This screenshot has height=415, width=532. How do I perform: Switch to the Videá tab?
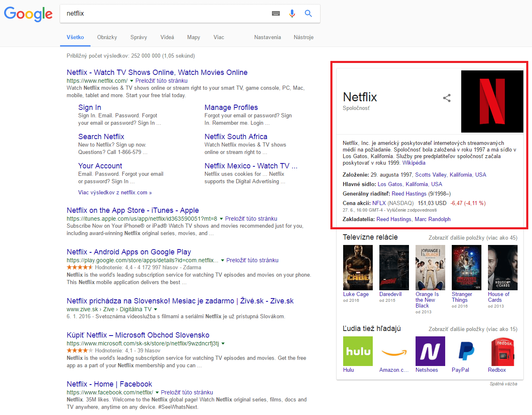click(x=167, y=37)
